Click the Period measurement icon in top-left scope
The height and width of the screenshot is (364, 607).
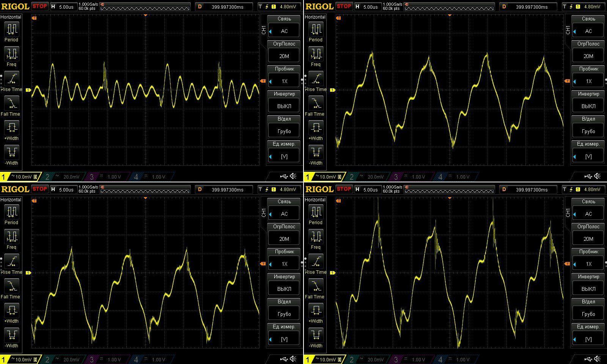[11, 29]
